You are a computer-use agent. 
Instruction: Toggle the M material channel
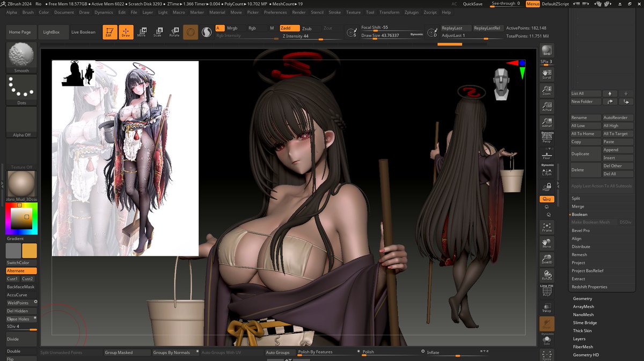(x=272, y=28)
